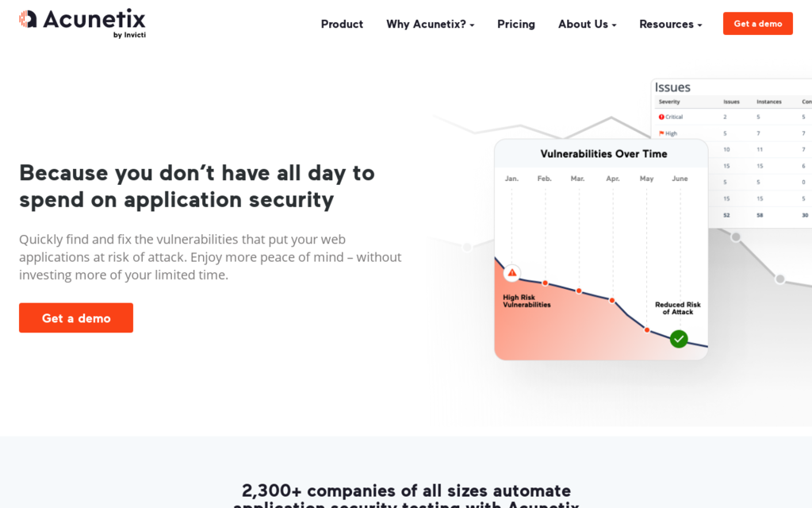This screenshot has height=508, width=812.
Task: Click the red data point under Mar.
Action: pyautogui.click(x=579, y=291)
